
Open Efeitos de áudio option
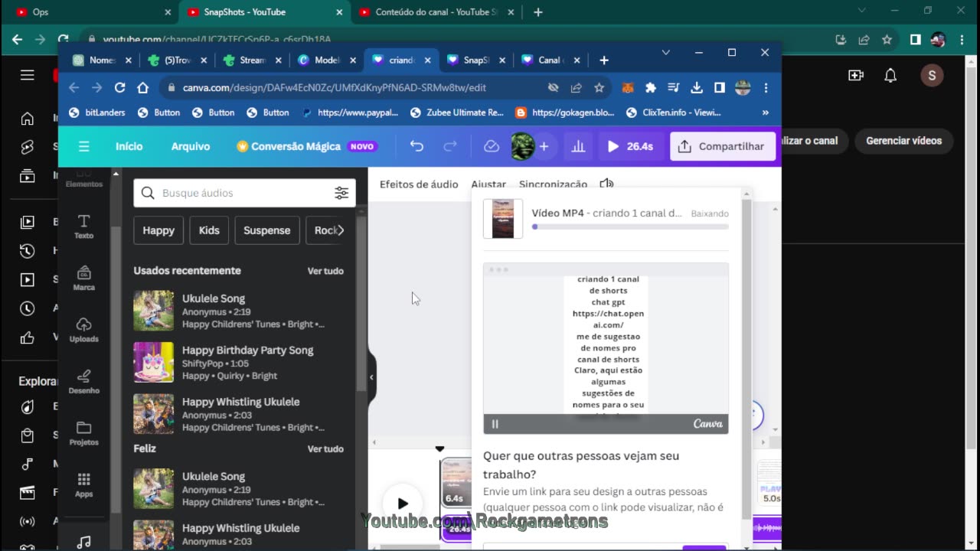(419, 184)
